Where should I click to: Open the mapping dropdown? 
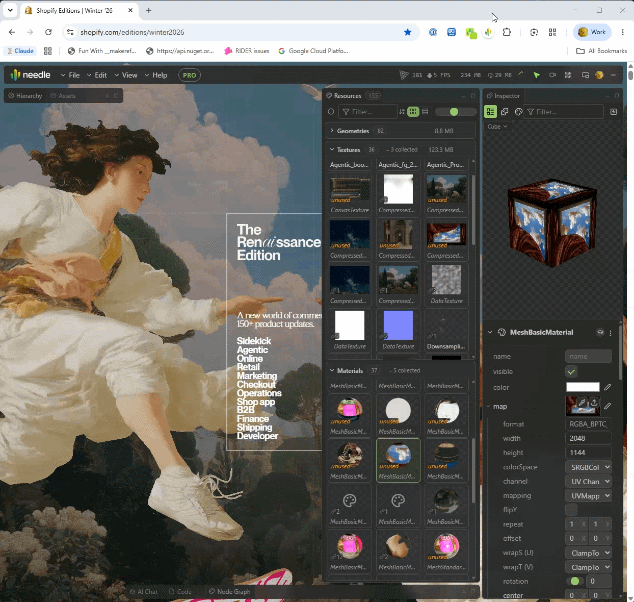tap(588, 496)
